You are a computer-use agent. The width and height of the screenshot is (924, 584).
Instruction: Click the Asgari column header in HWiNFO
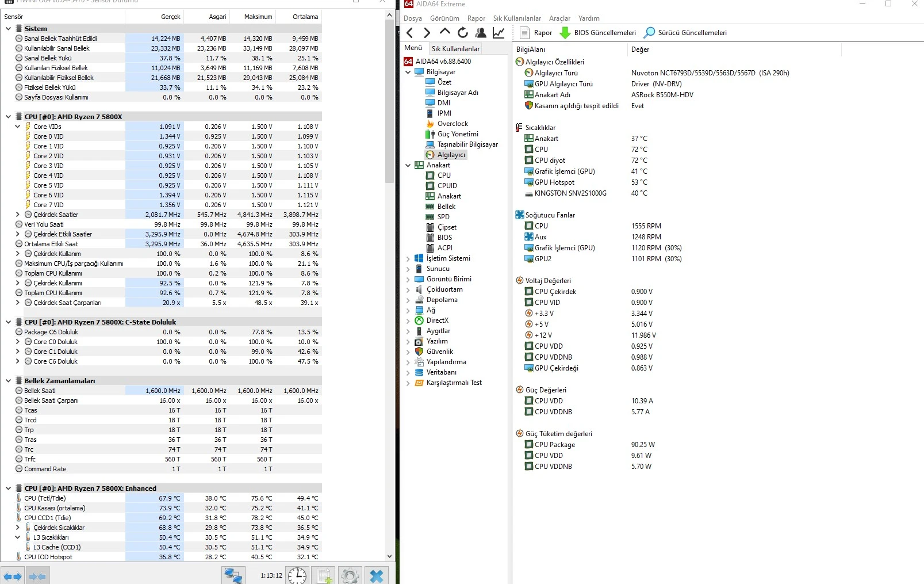[206, 17]
